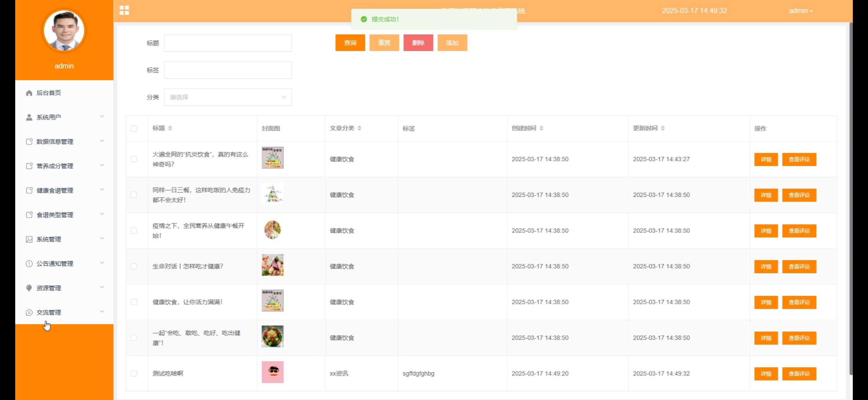
Task: Click the user icon beside 系统用户
Action: pos(29,117)
